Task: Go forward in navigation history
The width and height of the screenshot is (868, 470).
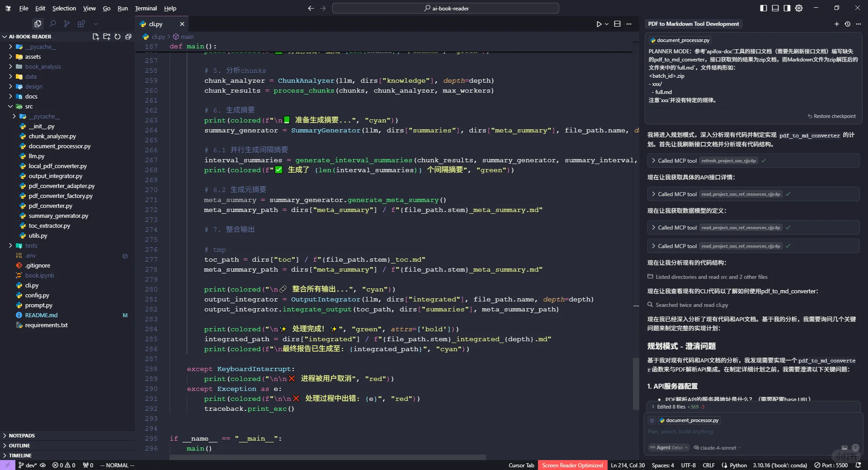Action: [x=323, y=8]
